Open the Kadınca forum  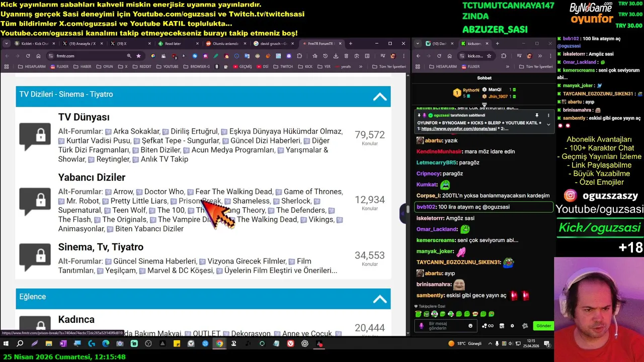point(76,319)
